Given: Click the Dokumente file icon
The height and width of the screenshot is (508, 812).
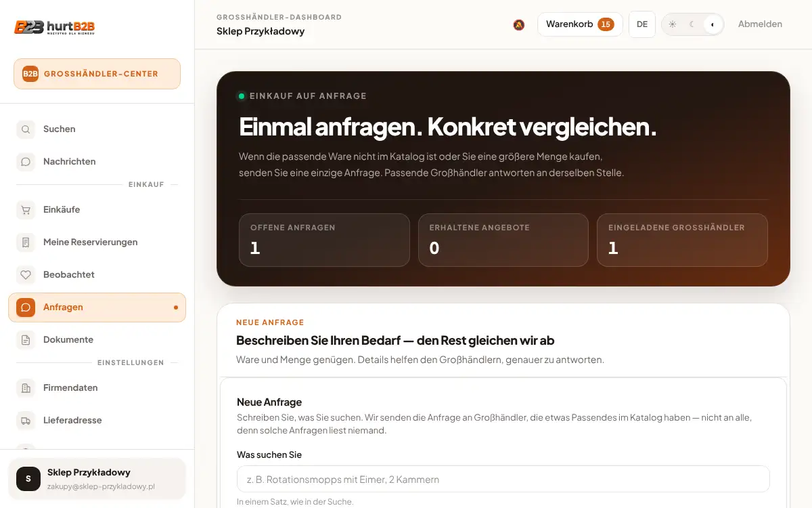Looking at the screenshot, I should coord(26,340).
